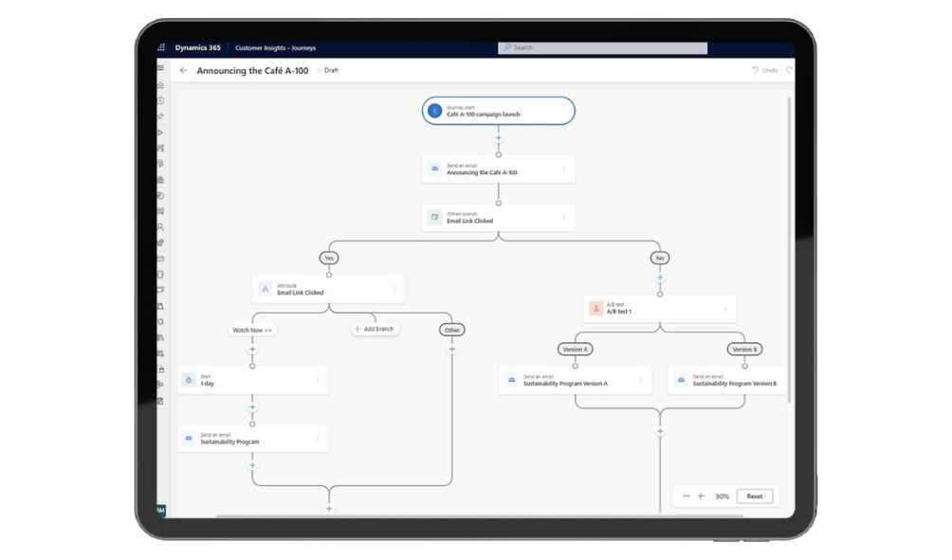Select the Yes branch label
Viewport: 952px width, 560px height.
(329, 258)
